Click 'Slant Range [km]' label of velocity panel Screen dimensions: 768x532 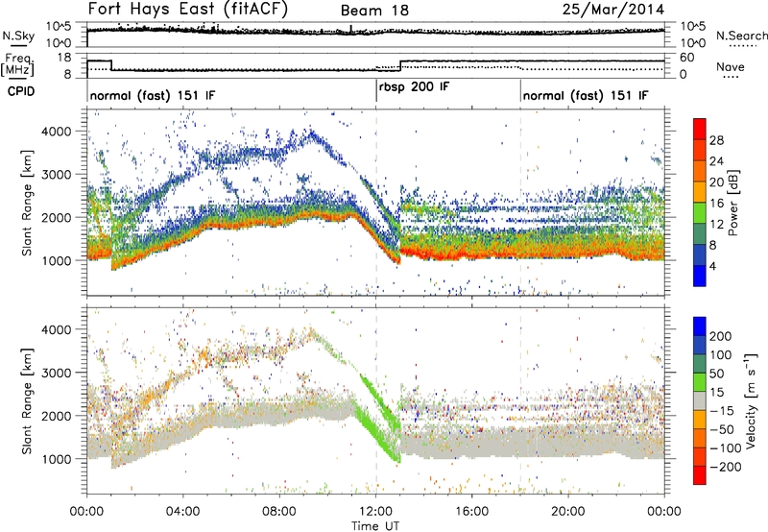pos(27,401)
